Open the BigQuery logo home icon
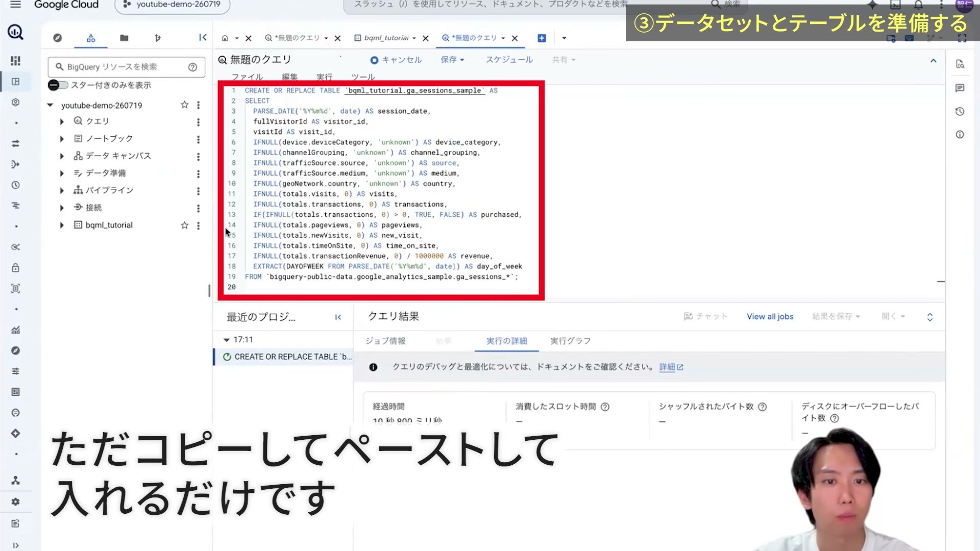 click(15, 32)
